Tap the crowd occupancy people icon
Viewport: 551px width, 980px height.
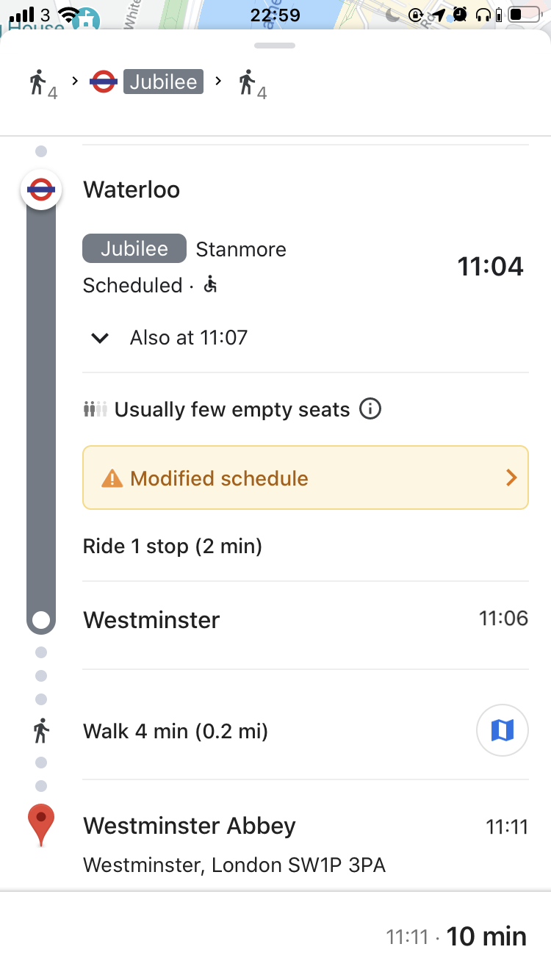coord(96,409)
